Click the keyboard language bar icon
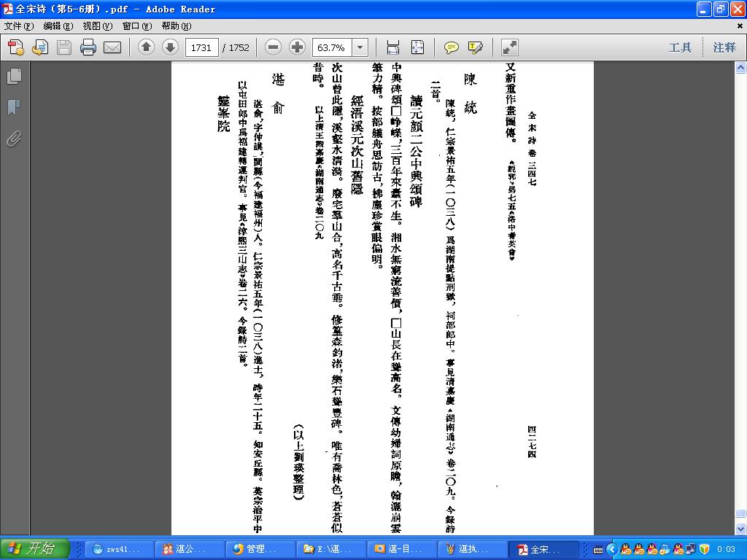Screen dimensions: 747x560 click(x=598, y=550)
